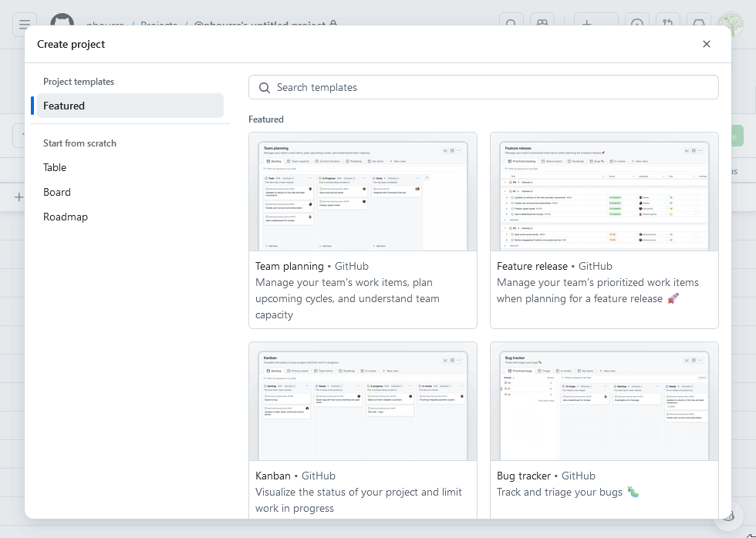Click the Start from scratch heading
This screenshot has height=538, width=756.
[x=79, y=143]
